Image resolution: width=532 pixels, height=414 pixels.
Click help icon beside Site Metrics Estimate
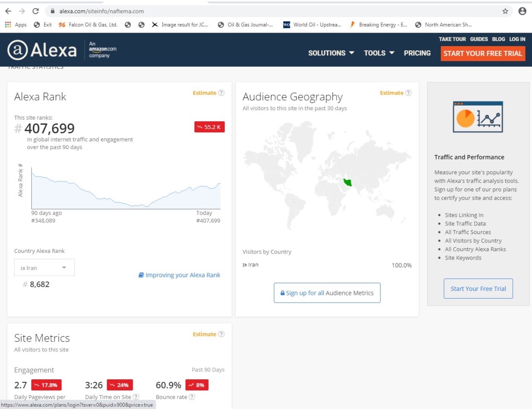point(221,334)
